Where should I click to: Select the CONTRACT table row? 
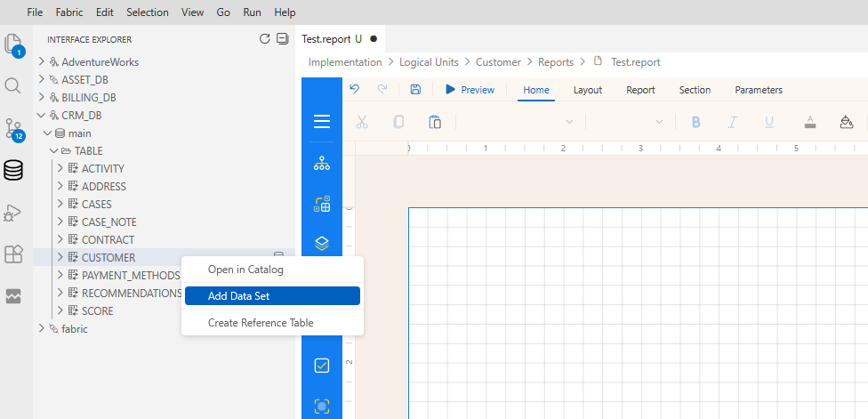164,239
